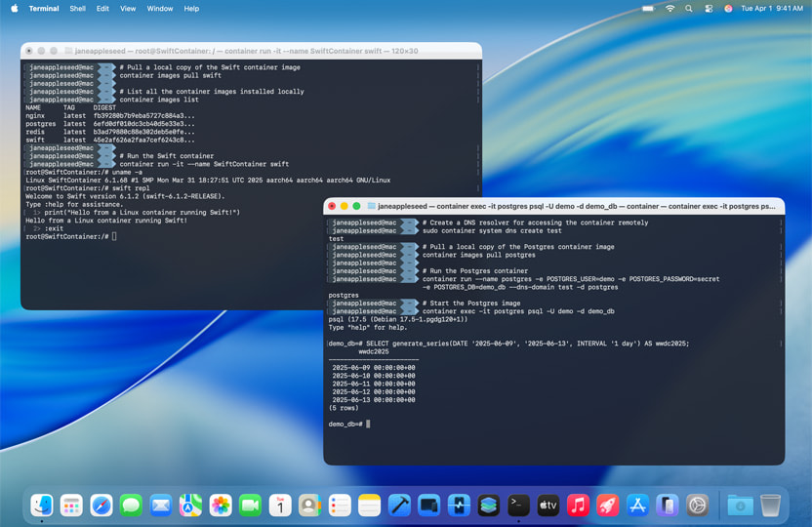Click the Wi-Fi status icon
The width and height of the screenshot is (812, 527).
click(670, 9)
